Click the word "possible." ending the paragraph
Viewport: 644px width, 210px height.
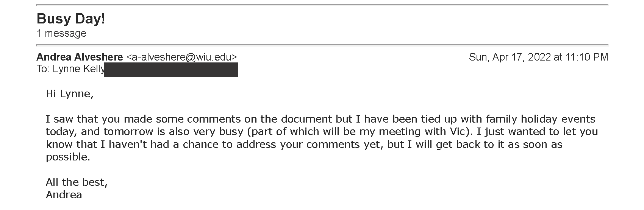[68, 157]
